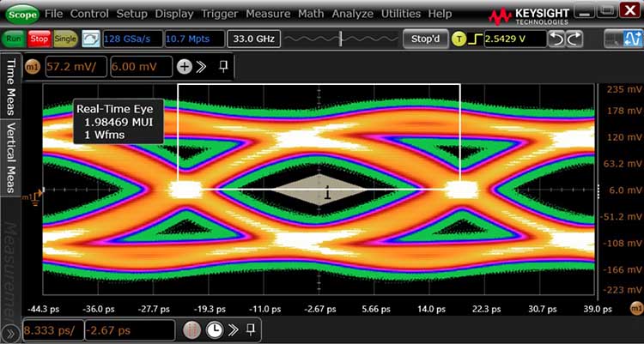Click the green Scope logo button
Viewport: 644px width, 344px height.
(x=22, y=15)
